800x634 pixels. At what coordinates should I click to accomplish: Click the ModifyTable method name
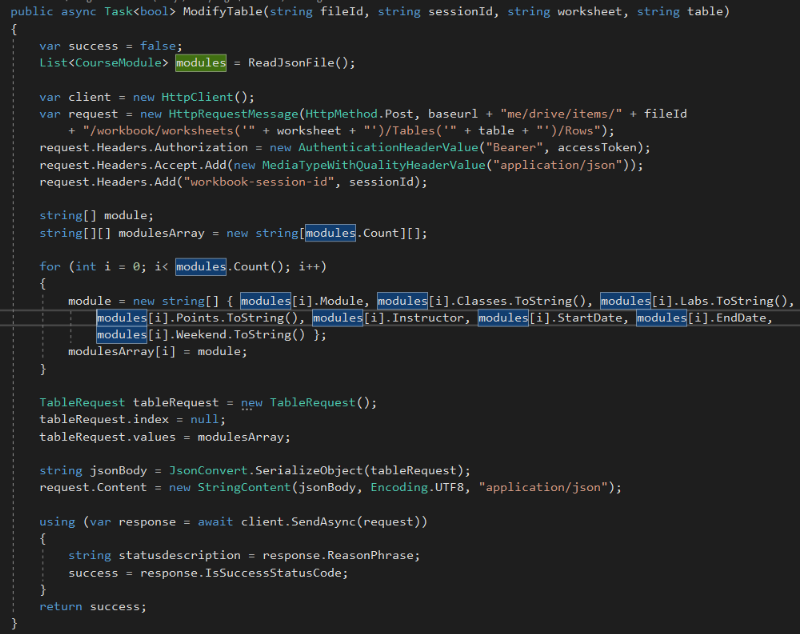point(222,11)
